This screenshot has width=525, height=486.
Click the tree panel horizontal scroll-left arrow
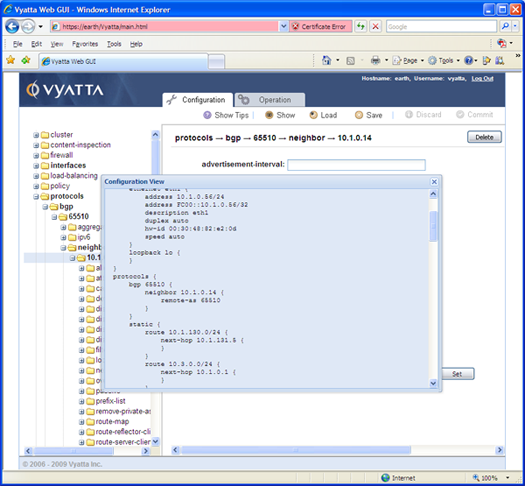click(28, 451)
